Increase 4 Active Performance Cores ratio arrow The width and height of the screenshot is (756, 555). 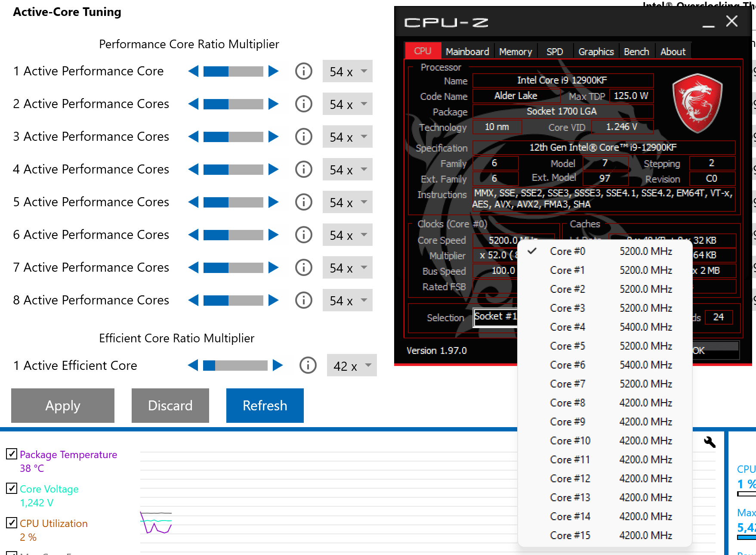[x=274, y=169]
